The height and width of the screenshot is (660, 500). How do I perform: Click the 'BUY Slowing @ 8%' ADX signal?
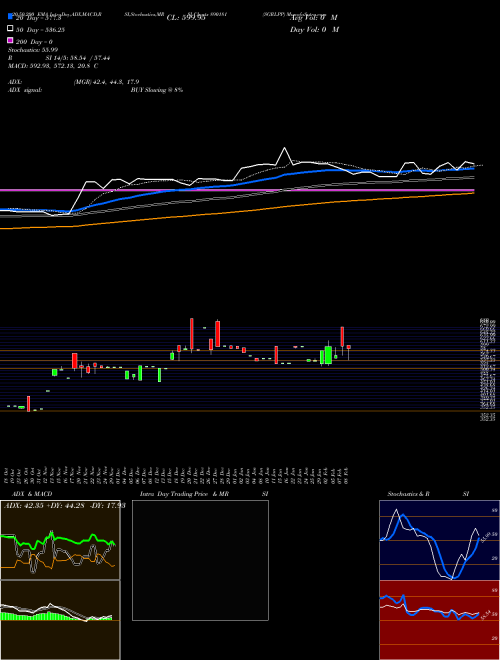157,90
